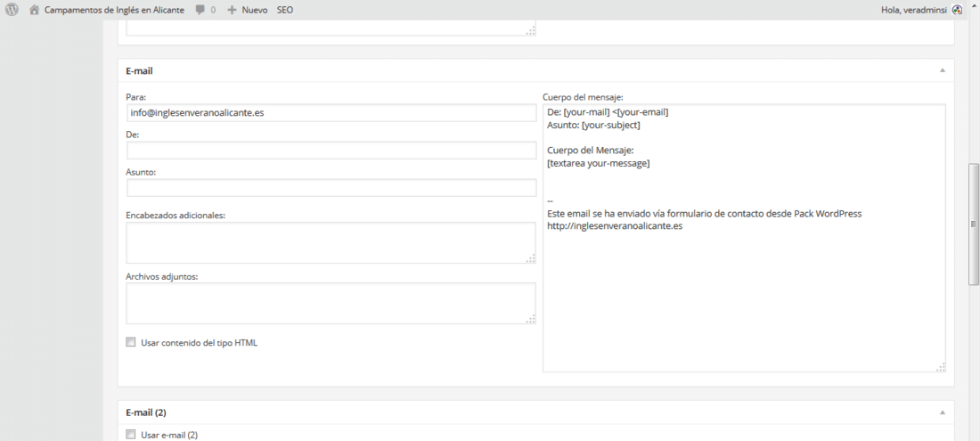Click the page vertical scrollbar thumb
The image size is (980, 441).
973,224
